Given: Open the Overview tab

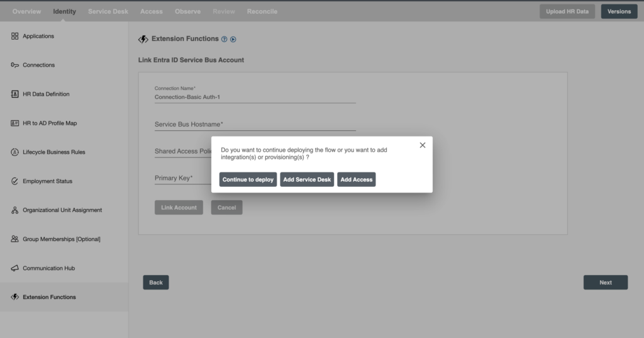Looking at the screenshot, I should coord(26,11).
